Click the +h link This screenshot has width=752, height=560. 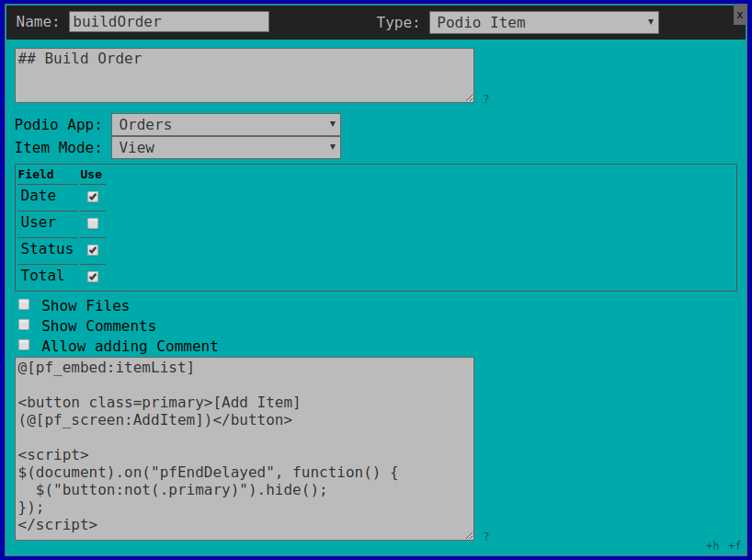point(712,545)
